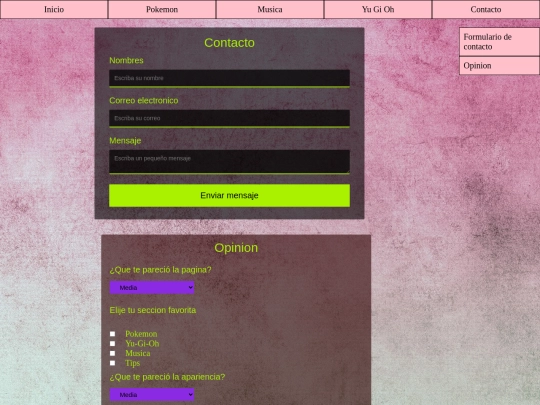Click into the Correo electronico field

pyautogui.click(x=229, y=118)
